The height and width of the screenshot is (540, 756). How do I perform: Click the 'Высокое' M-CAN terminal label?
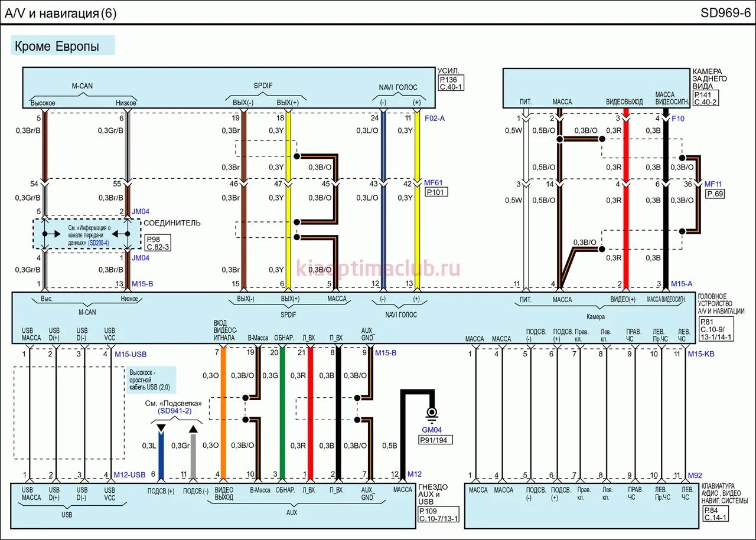[43, 103]
